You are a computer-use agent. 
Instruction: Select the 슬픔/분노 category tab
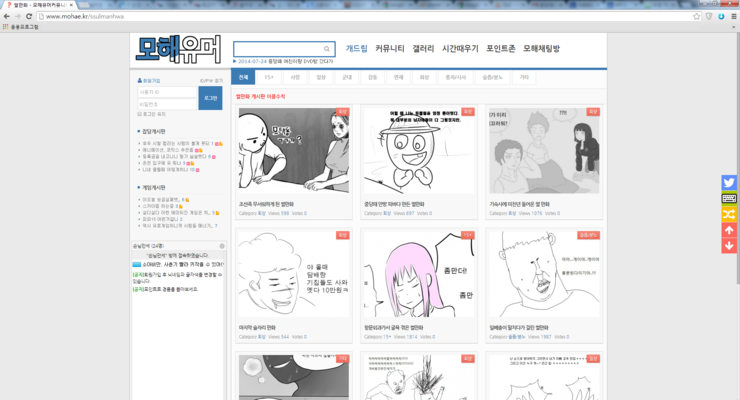[x=492, y=77]
